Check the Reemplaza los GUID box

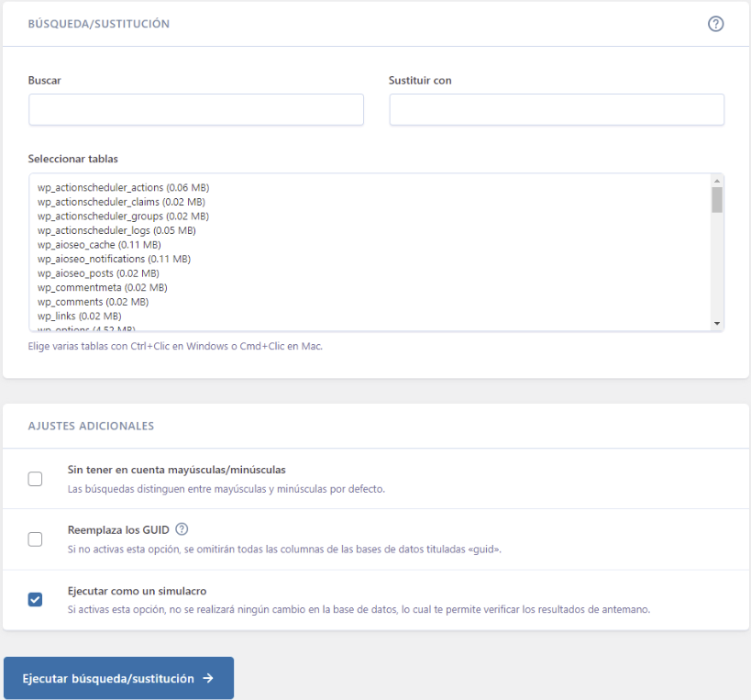pyautogui.click(x=35, y=539)
